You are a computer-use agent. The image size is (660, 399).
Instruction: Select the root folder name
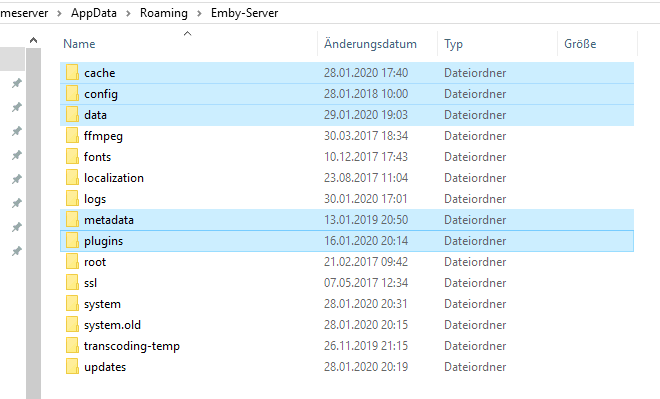(95, 262)
